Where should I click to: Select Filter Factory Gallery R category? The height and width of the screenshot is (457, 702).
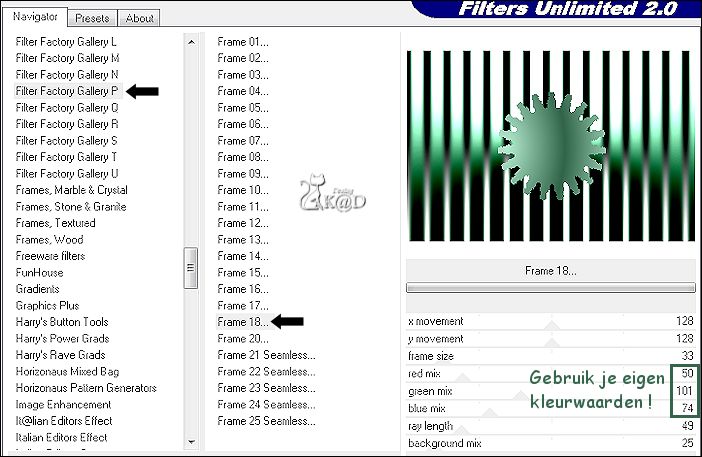(x=67, y=124)
